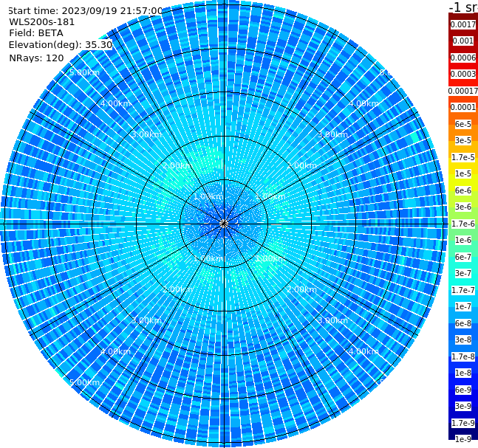This screenshot has height=448, width=478.
Task: Click the 0.0006 color bar label
Action: pos(463,58)
